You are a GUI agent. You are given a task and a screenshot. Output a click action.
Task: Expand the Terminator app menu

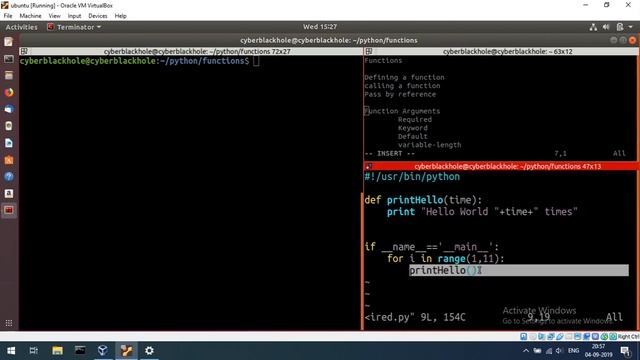[74, 27]
